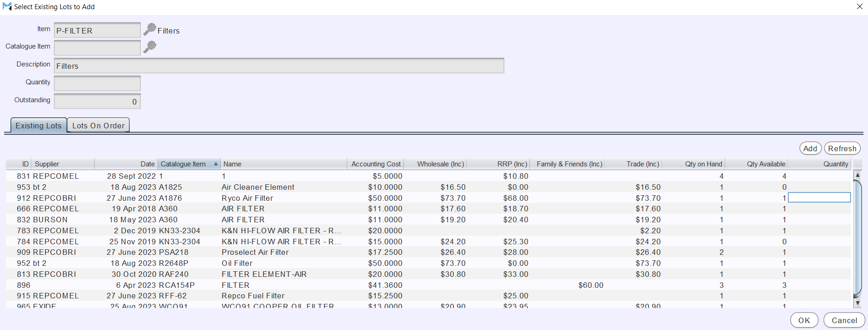Viewport: 868px width, 330px height.
Task: Sort by Family & Friends (Inc) header
Action: tap(567, 164)
